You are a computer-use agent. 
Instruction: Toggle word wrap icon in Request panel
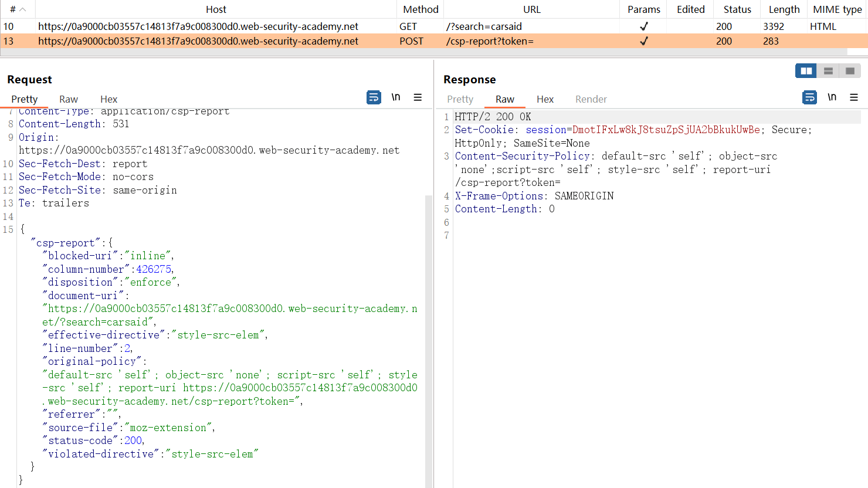374,97
